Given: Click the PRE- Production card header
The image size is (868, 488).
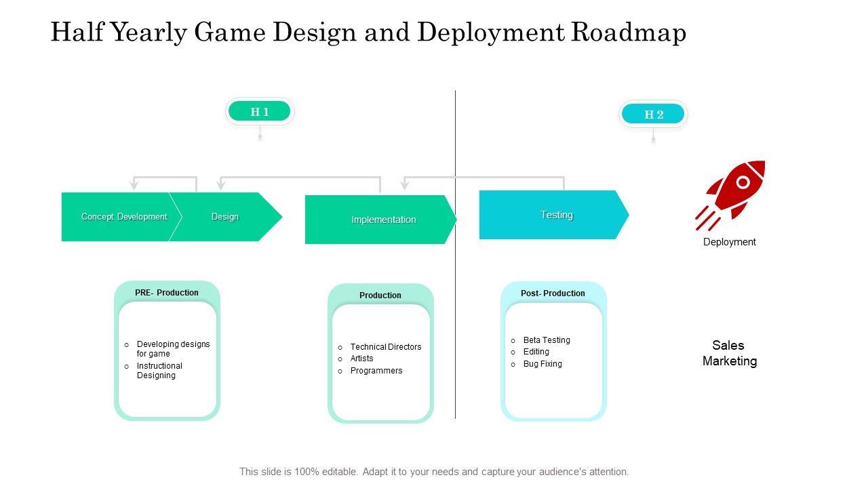Looking at the screenshot, I should pos(167,293).
